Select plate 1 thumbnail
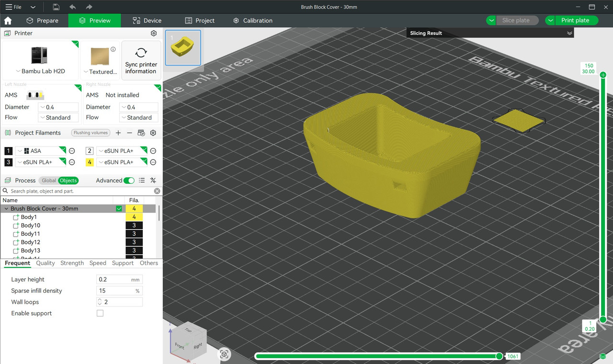This screenshot has height=364, width=613. pyautogui.click(x=183, y=47)
